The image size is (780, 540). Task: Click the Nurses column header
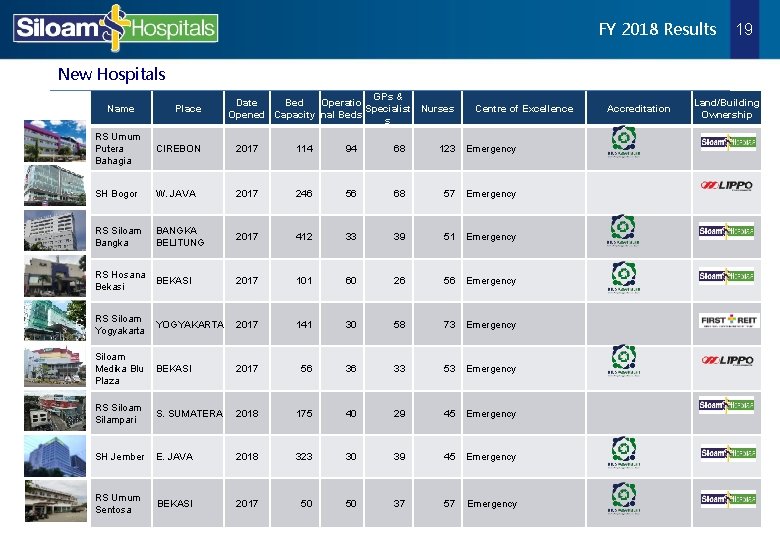pyautogui.click(x=437, y=108)
